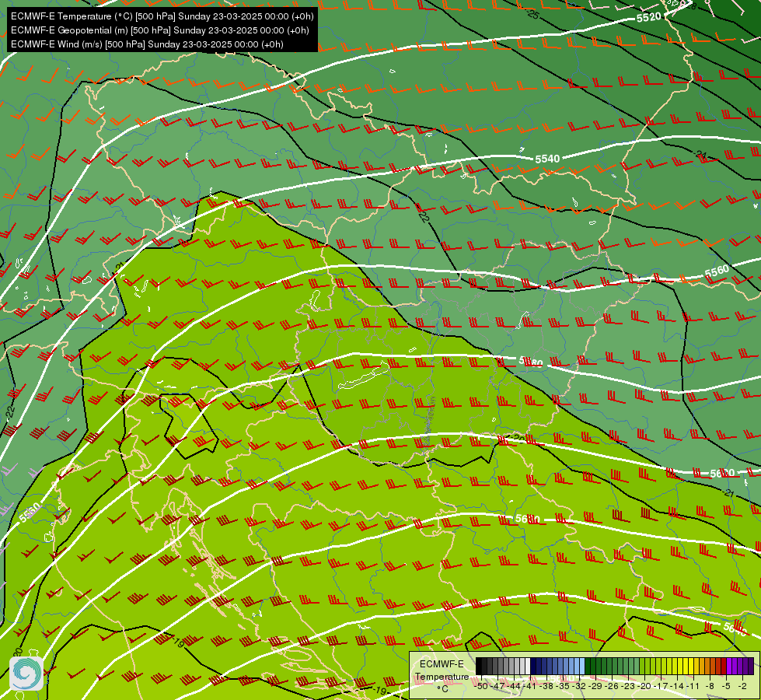Click the -25 isotherm label at top
761x700 pixels.
[532, 15]
